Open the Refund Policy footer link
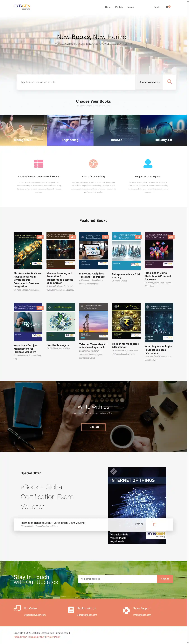 [x=20, y=637]
